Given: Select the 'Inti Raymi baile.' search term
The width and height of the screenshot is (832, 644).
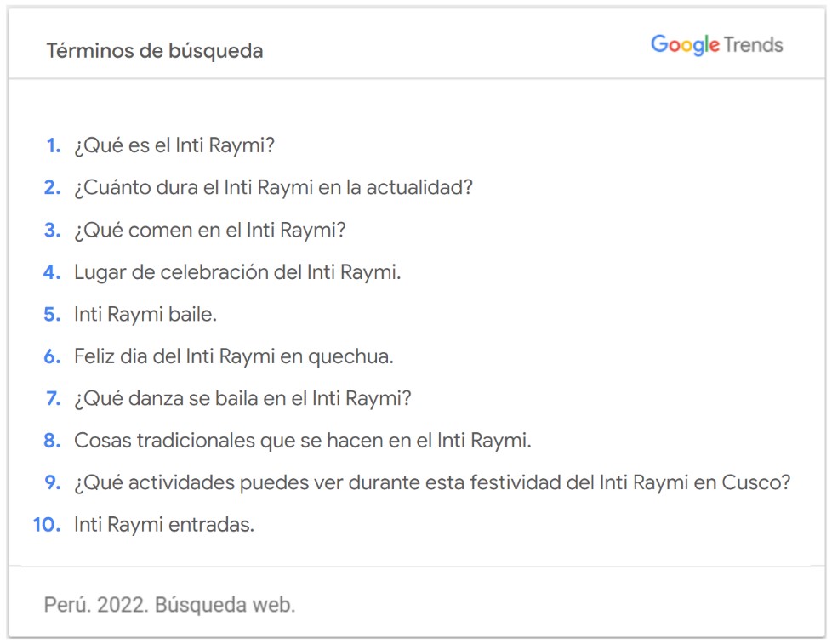Looking at the screenshot, I should pyautogui.click(x=145, y=314).
